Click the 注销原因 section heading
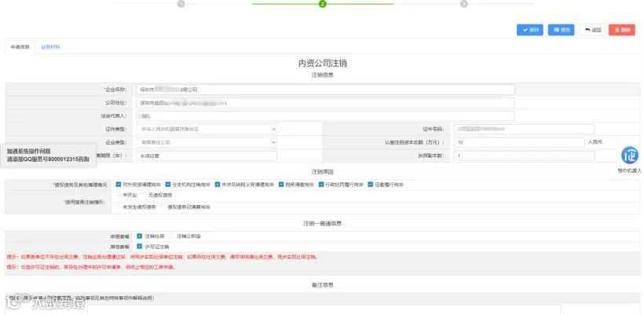Screen dimensions: 644x315 tap(323, 172)
